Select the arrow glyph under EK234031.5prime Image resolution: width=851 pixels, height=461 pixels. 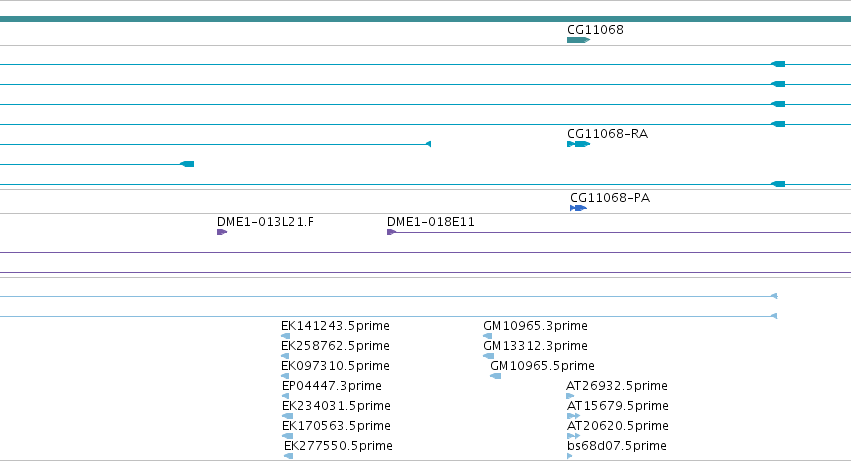click(x=288, y=416)
